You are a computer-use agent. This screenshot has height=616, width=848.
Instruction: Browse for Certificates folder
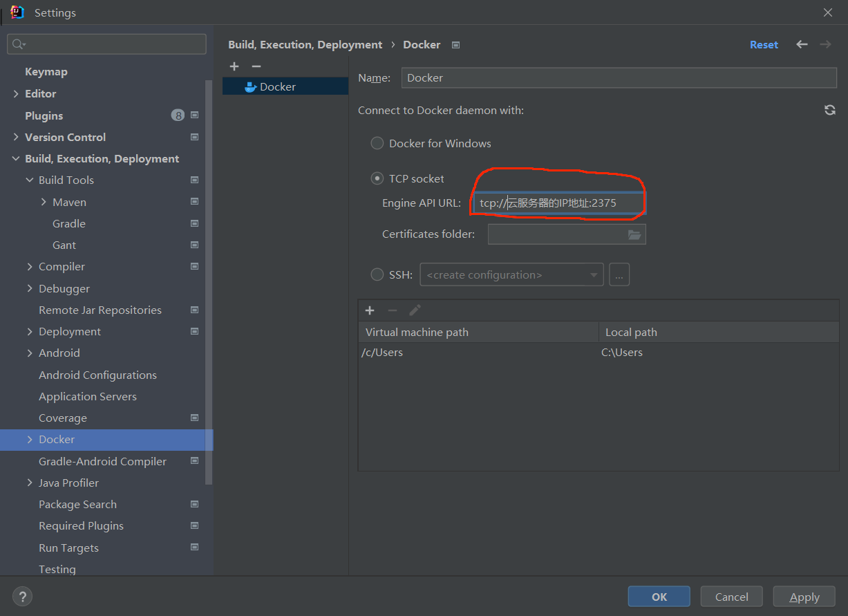click(x=634, y=234)
